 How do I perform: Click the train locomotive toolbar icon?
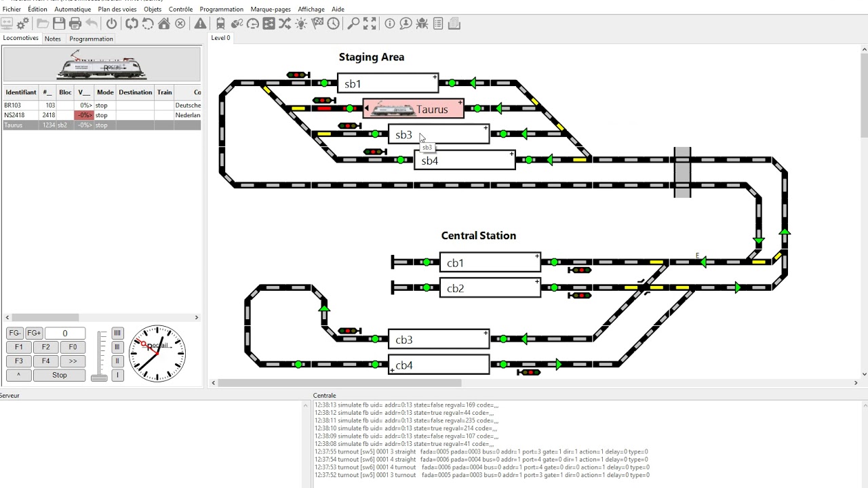220,24
